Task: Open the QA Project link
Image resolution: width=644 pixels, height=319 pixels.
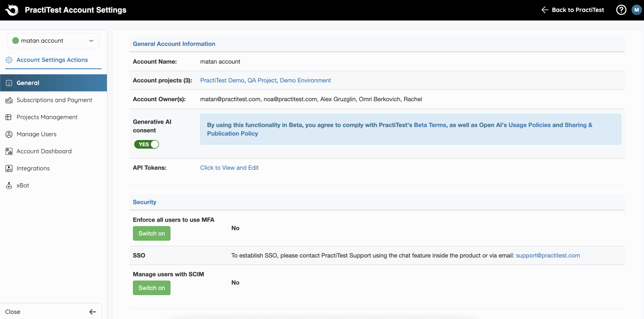Action: click(x=262, y=80)
